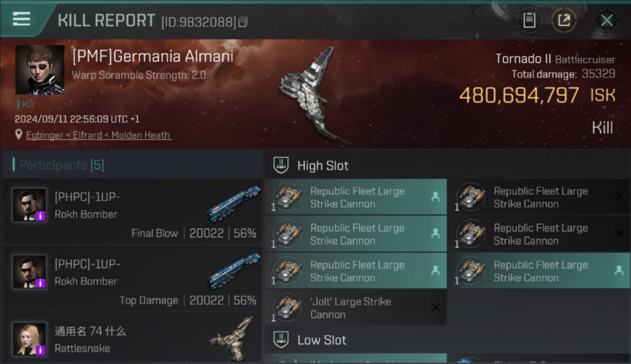631x364 pixels.
Task: Click the person icon on the first Republic Fleet cannon
Action: pyautogui.click(x=435, y=197)
